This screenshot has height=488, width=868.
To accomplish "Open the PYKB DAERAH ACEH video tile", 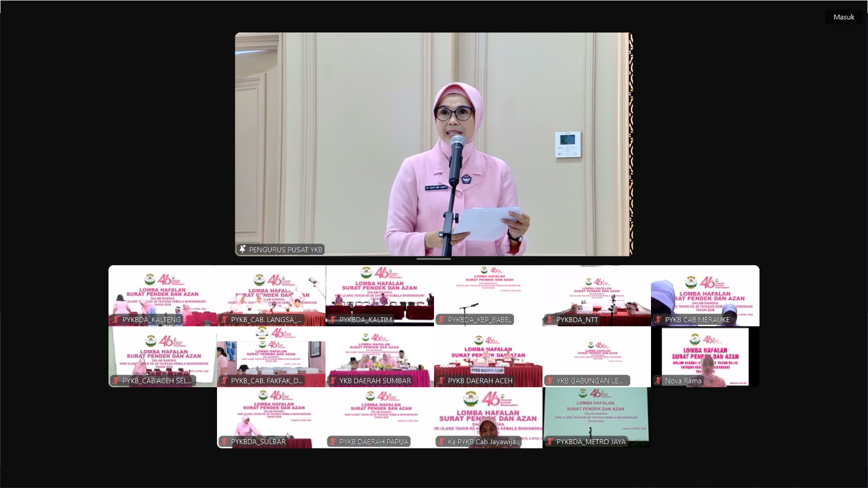I will point(488,355).
